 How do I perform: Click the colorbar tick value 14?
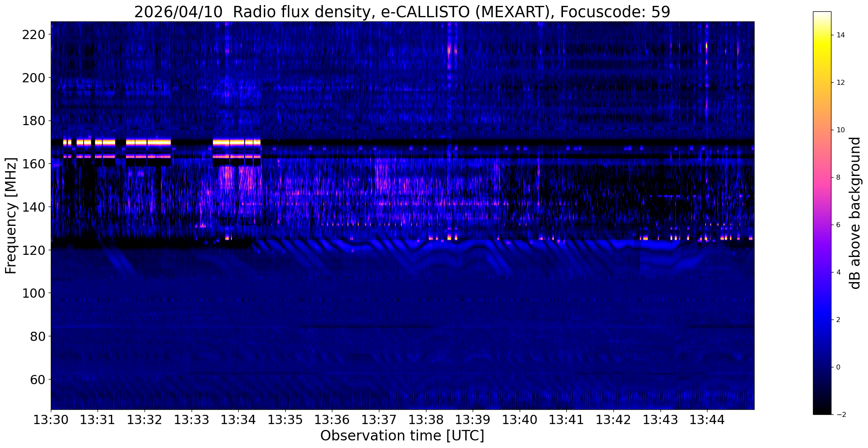click(841, 35)
